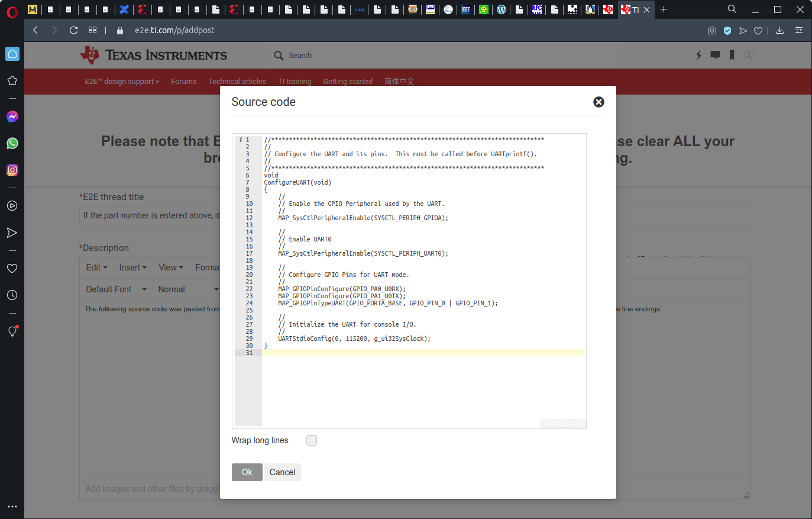Expand the editor View menu
Image resolution: width=812 pixels, height=519 pixels.
point(171,267)
